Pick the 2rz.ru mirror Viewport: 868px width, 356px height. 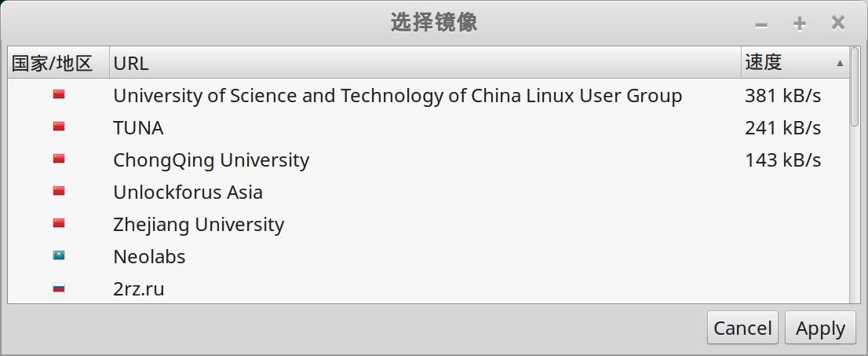[139, 289]
